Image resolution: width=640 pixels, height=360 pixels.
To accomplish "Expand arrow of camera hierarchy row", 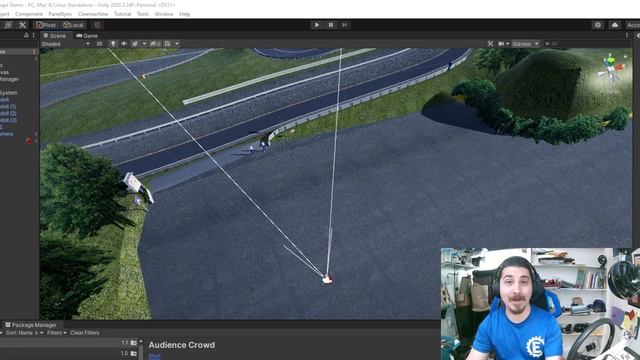I will (x=36, y=134).
